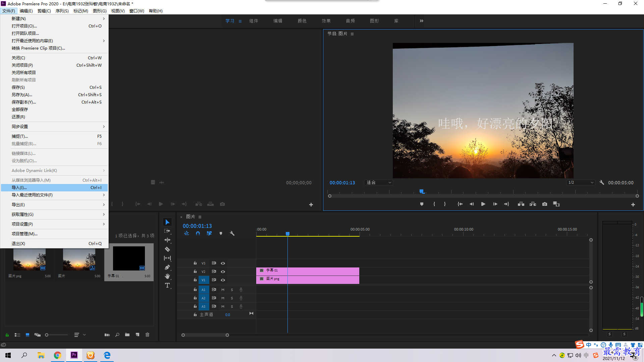The width and height of the screenshot is (644, 362).
Task: Select the Track Select Forward tool
Action: (167, 231)
